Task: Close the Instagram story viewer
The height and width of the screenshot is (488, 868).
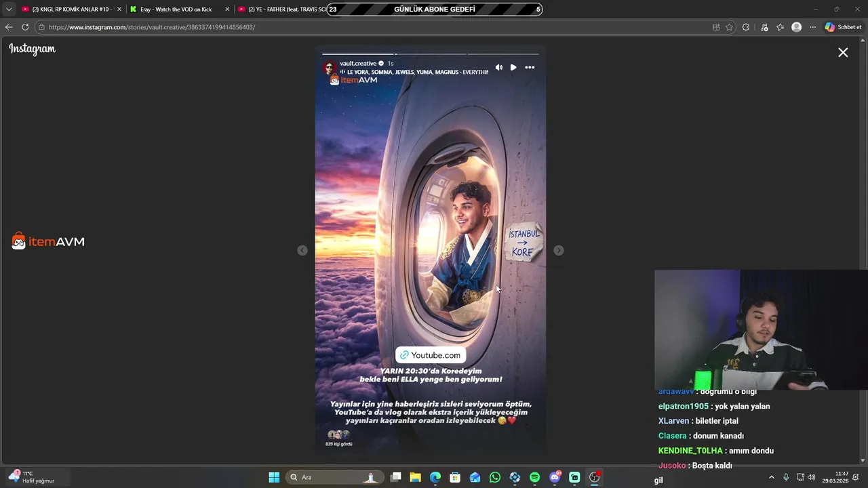Action: (843, 52)
